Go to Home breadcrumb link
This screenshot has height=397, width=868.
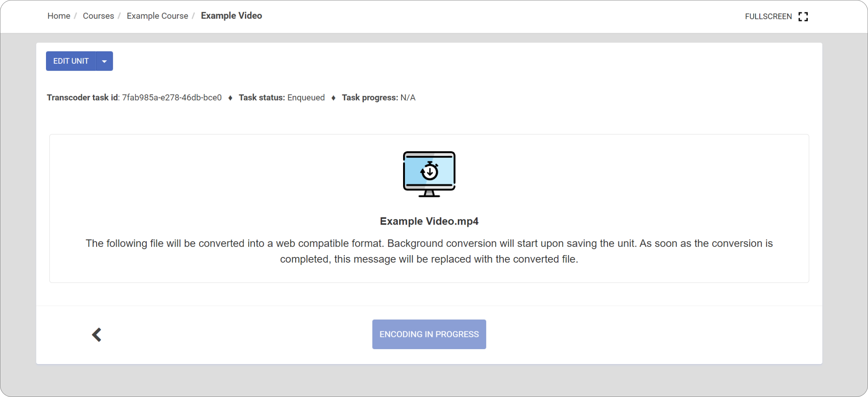59,16
